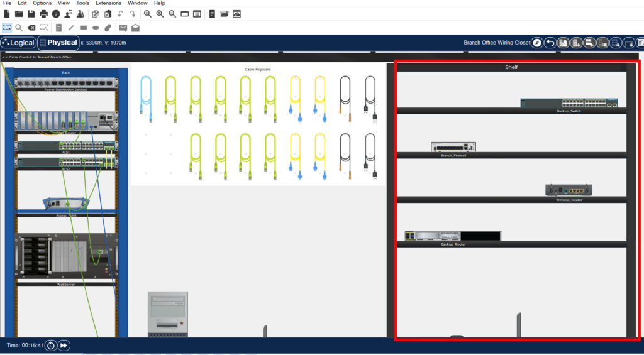Viewport: 644px width, 355px height.
Task: Choose the Delete tool icon
Action: [31, 28]
